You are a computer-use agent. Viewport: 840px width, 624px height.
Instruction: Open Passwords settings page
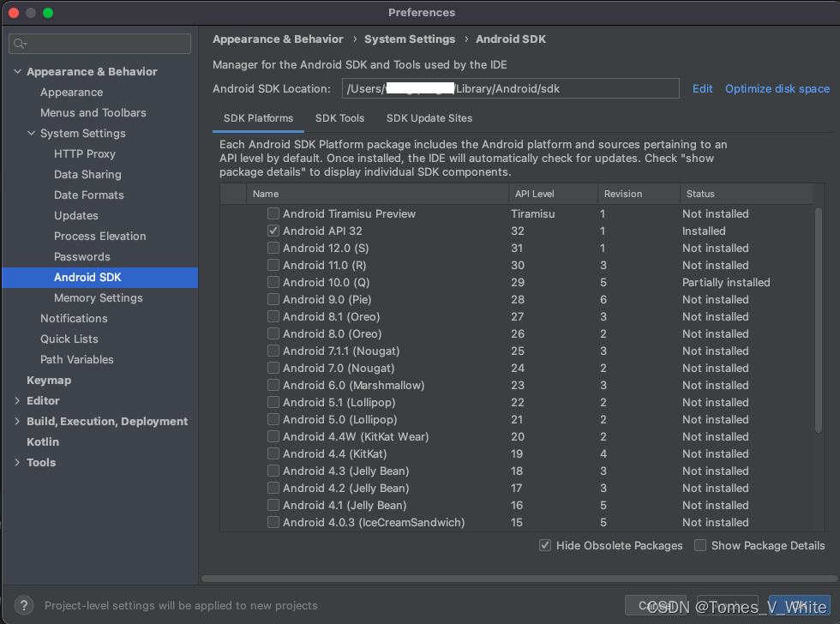(82, 256)
